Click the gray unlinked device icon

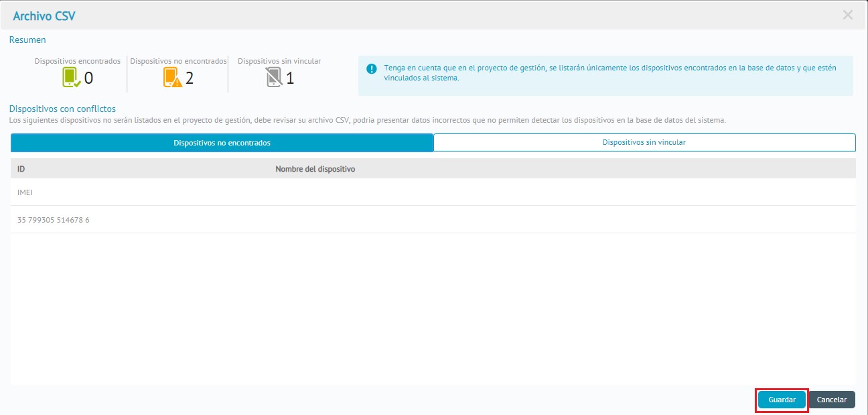[x=274, y=78]
